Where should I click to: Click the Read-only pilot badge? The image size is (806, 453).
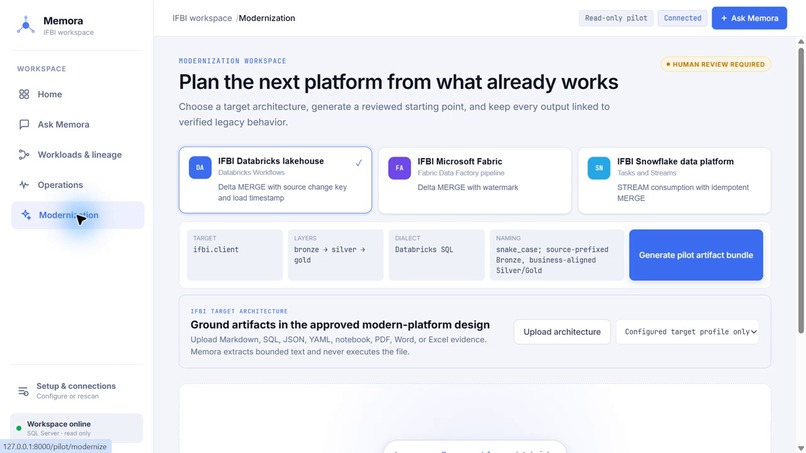616,18
